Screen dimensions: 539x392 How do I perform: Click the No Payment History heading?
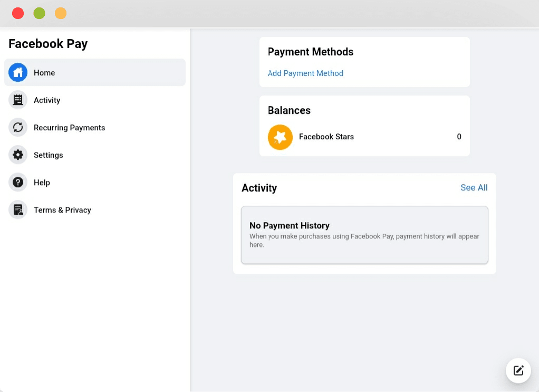pyautogui.click(x=290, y=226)
